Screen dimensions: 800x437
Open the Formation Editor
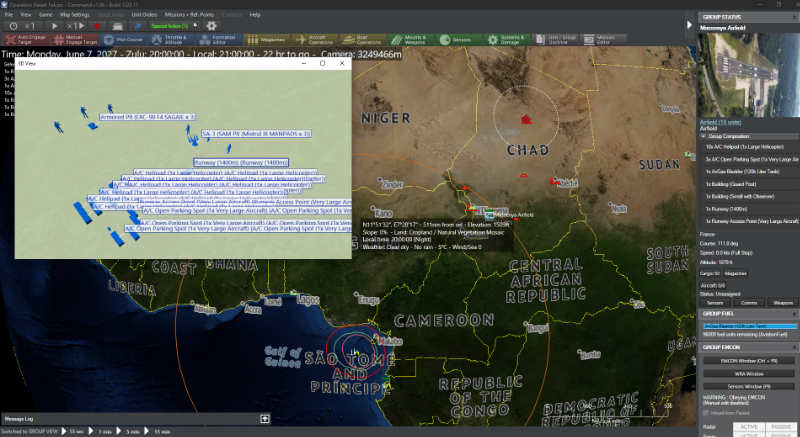pos(219,40)
